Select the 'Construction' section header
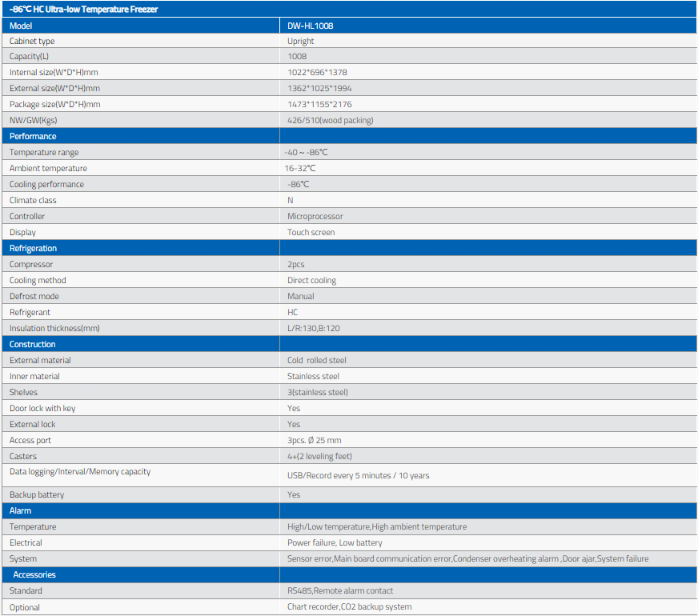The height and width of the screenshot is (616, 698). pos(33,344)
